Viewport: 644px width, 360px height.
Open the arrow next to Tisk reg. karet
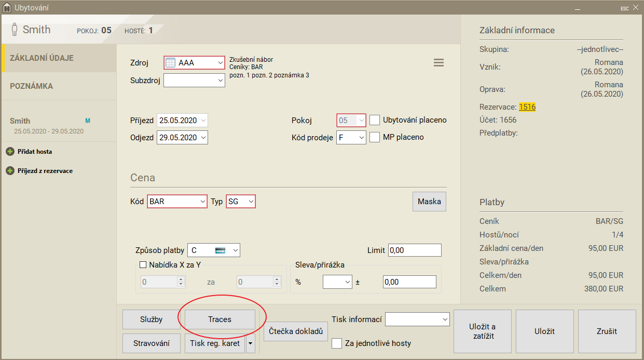251,343
